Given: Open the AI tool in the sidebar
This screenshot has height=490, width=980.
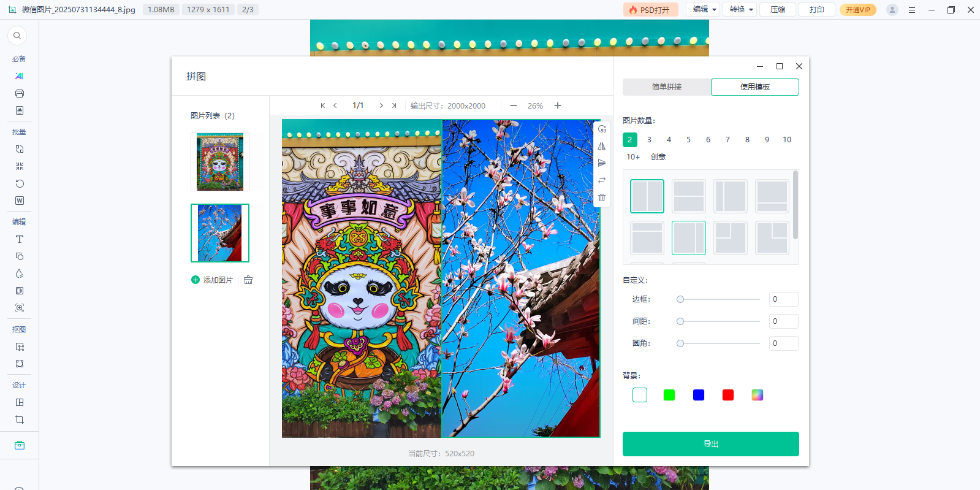Looking at the screenshot, I should click(20, 76).
